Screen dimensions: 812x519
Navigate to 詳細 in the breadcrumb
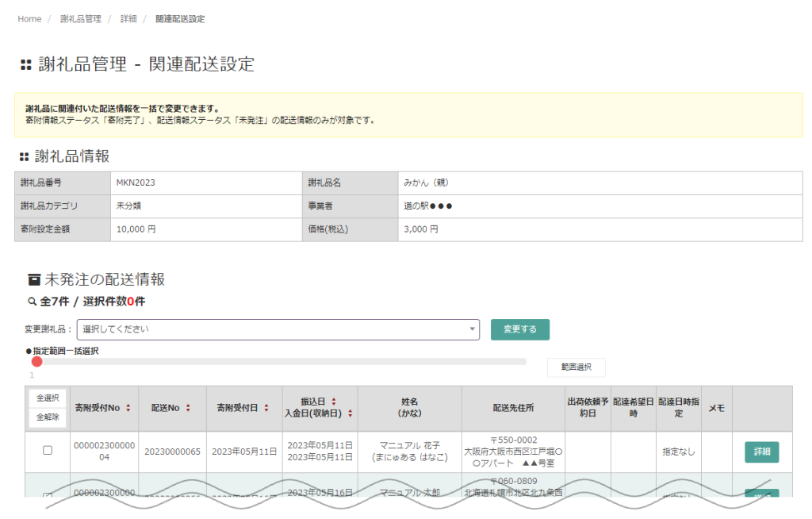[128, 19]
